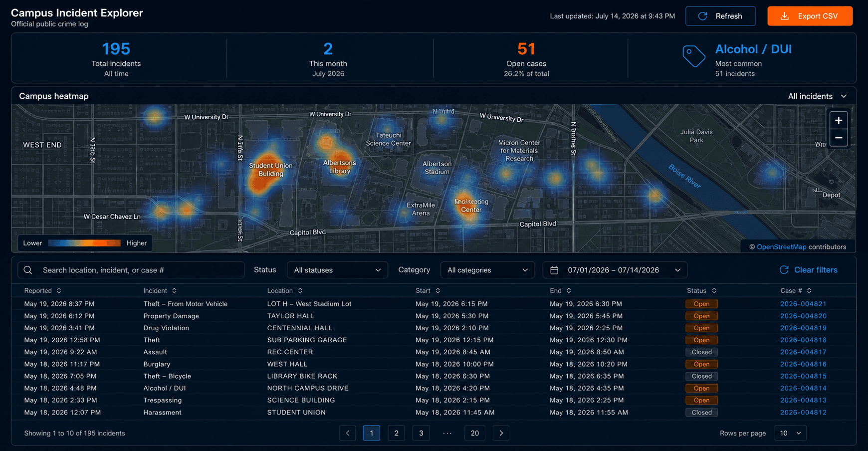Open the All categories dropdown
This screenshot has height=451, width=868.
[x=487, y=270]
